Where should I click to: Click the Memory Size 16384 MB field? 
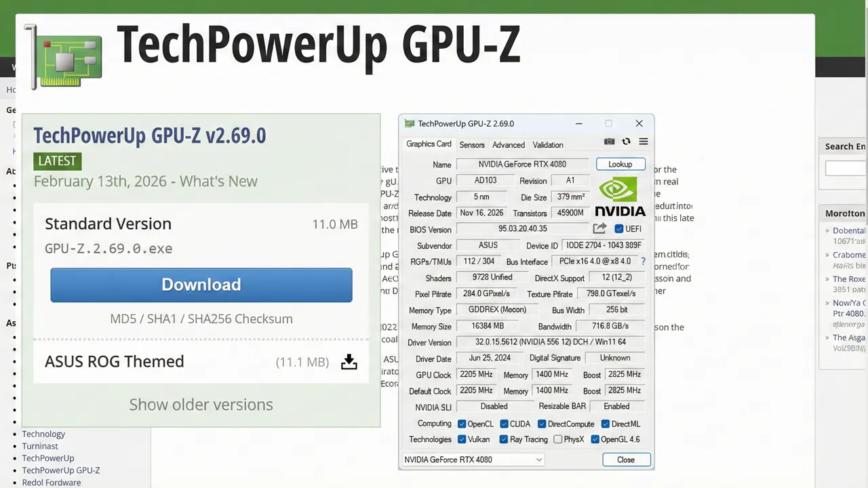[x=489, y=326]
